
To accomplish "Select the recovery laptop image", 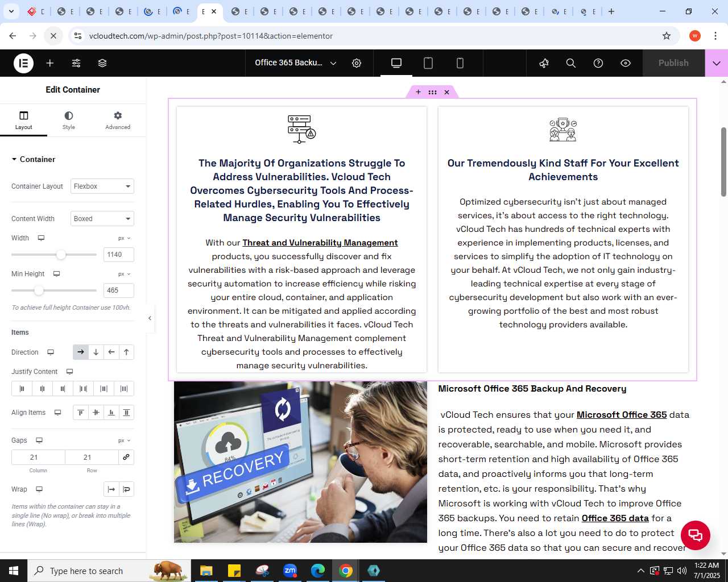I will point(300,462).
